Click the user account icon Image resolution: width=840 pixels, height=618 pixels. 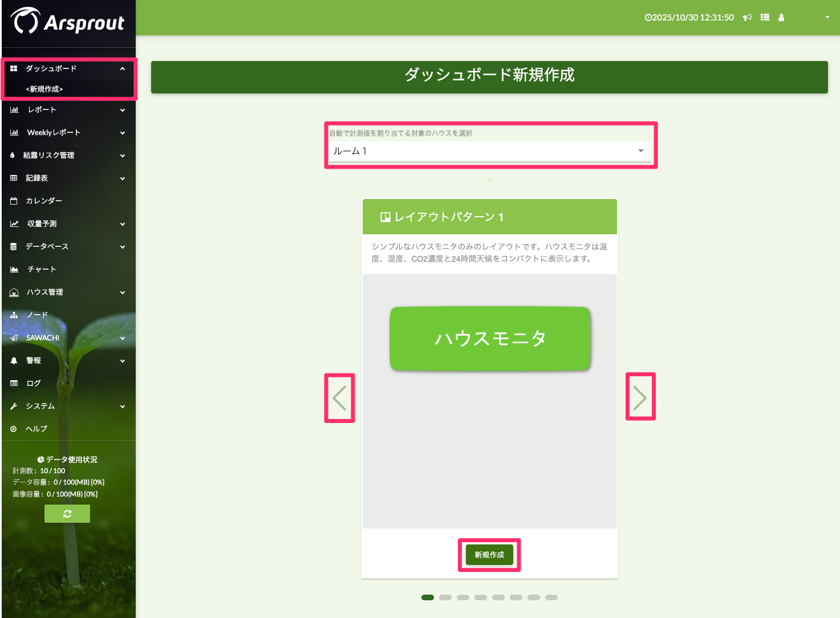tap(781, 18)
